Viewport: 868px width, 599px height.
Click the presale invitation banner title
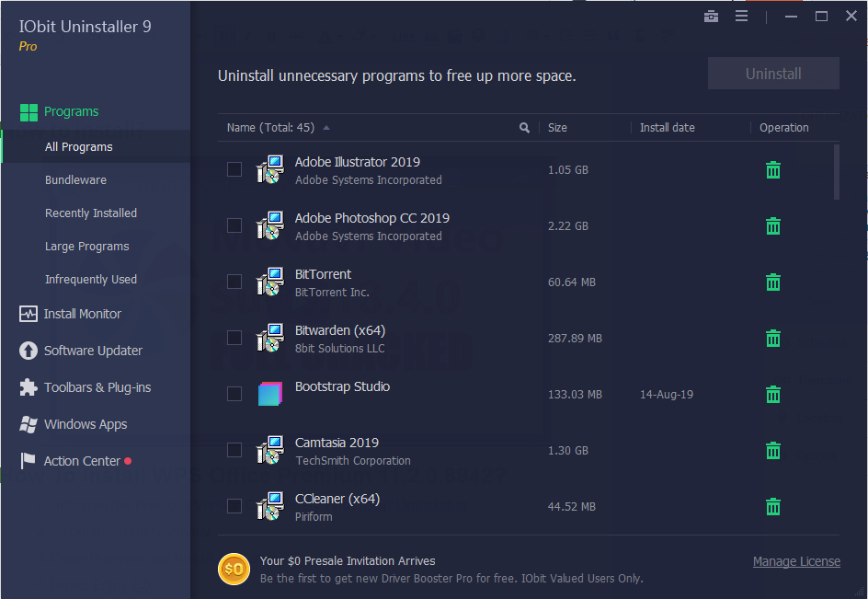(x=348, y=561)
